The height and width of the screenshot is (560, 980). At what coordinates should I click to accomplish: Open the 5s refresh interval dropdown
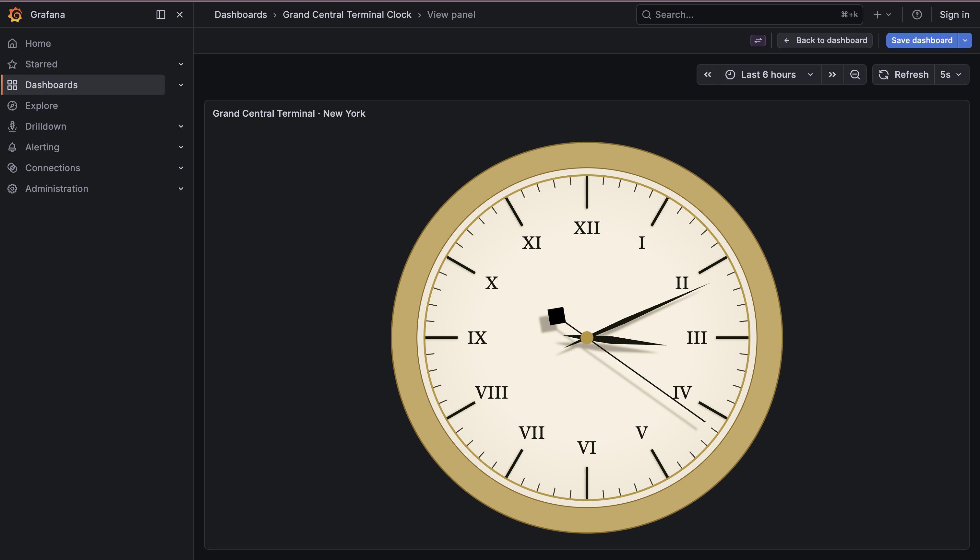point(951,75)
